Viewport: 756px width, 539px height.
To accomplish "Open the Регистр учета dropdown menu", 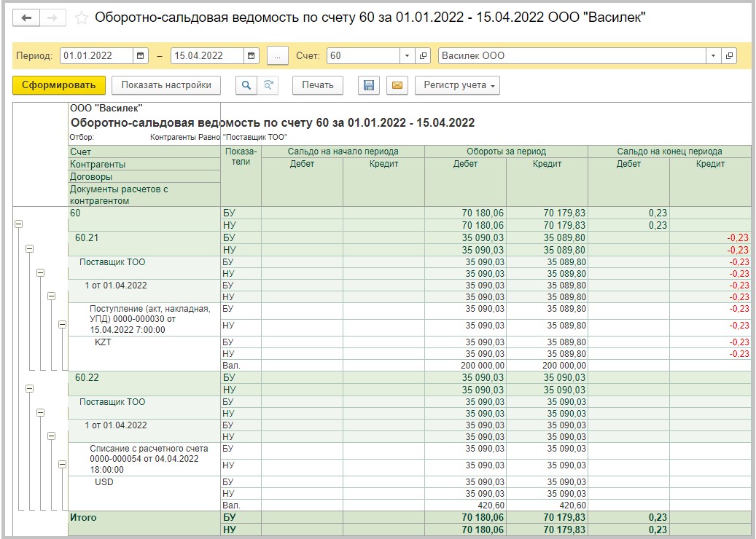I will point(457,85).
